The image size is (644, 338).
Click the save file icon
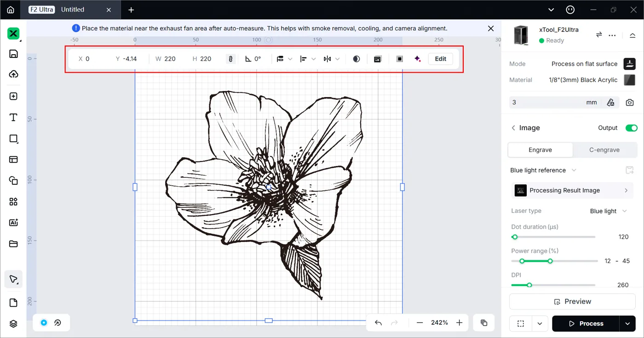[13, 54]
